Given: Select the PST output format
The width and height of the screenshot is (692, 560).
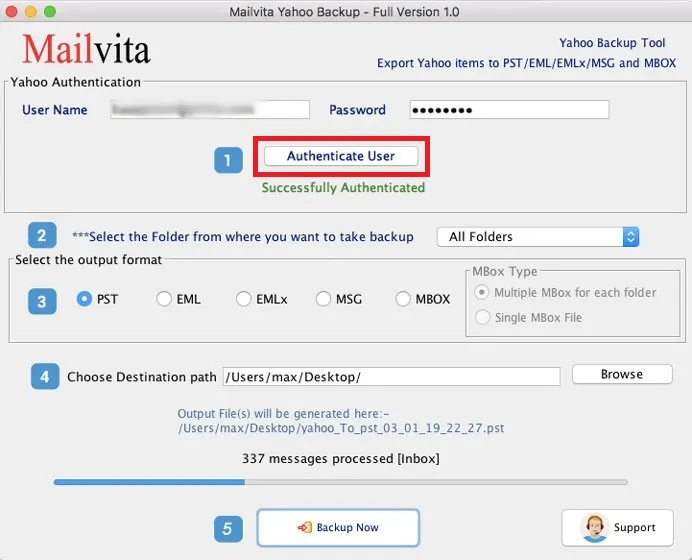Looking at the screenshot, I should 85,299.
